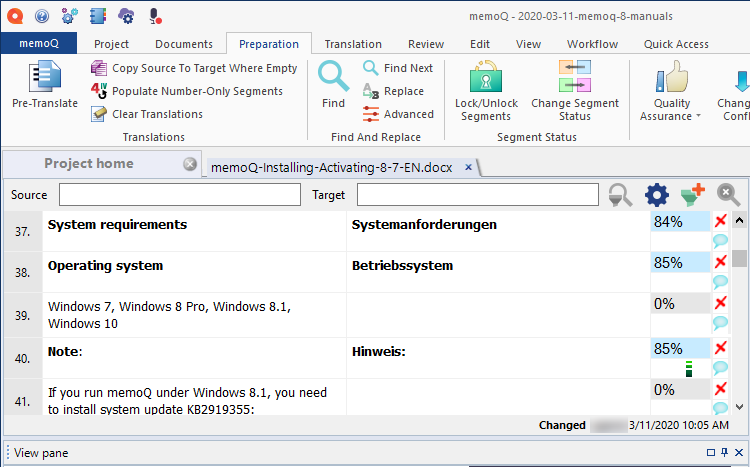
Task: Click the empty target cell of segment 39
Action: coord(498,315)
